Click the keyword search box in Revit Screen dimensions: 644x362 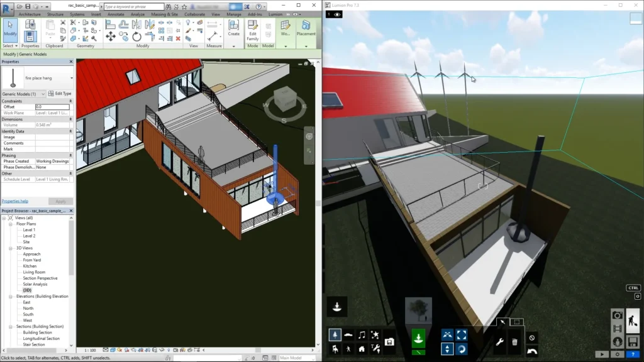click(x=133, y=6)
